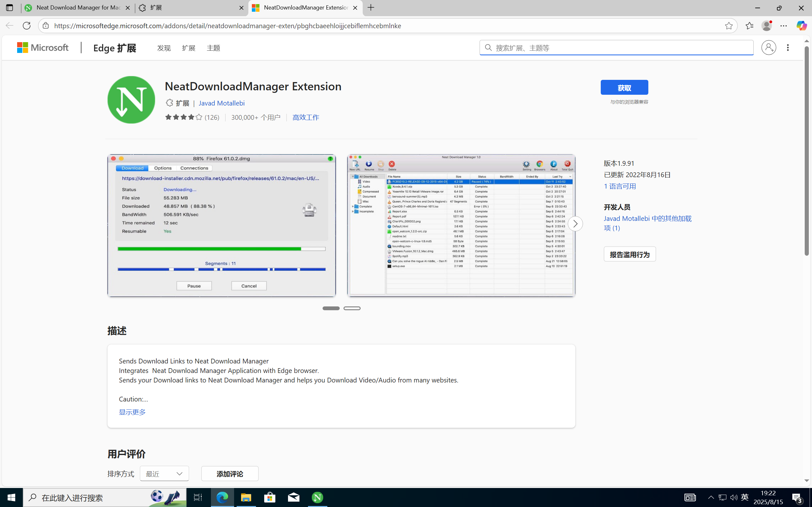Open Edge settings and more menu
Image resolution: width=812 pixels, height=507 pixels.
click(x=783, y=26)
